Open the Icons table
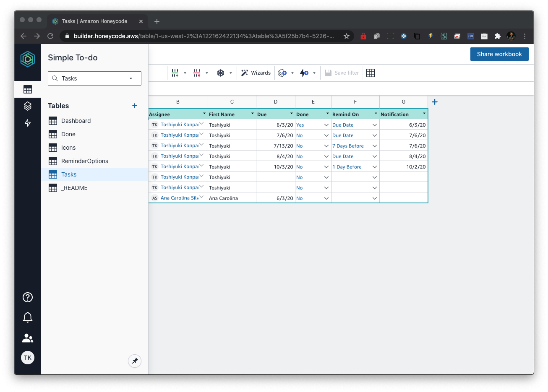 pos(94,148)
